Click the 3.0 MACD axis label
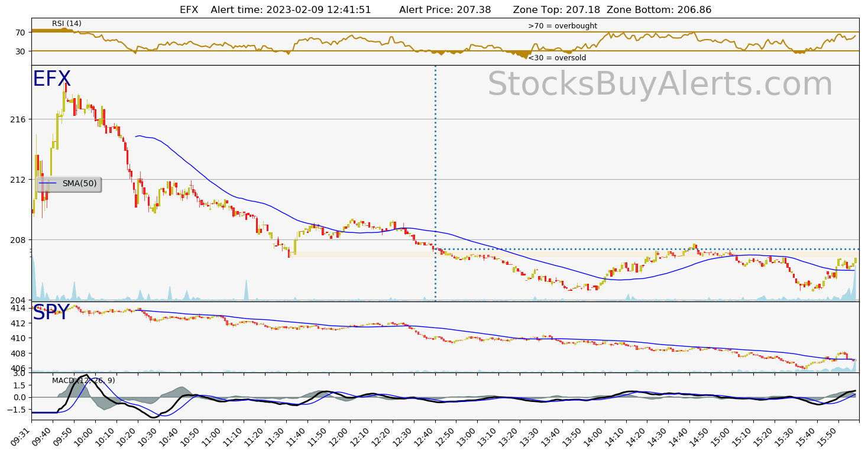Viewport: 868px width, 454px height. (x=20, y=373)
